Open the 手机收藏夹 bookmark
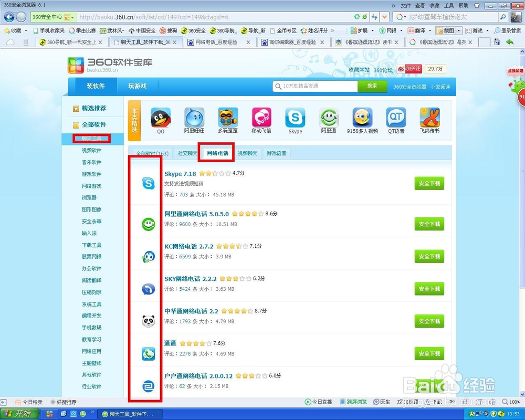 pyautogui.click(x=49, y=30)
